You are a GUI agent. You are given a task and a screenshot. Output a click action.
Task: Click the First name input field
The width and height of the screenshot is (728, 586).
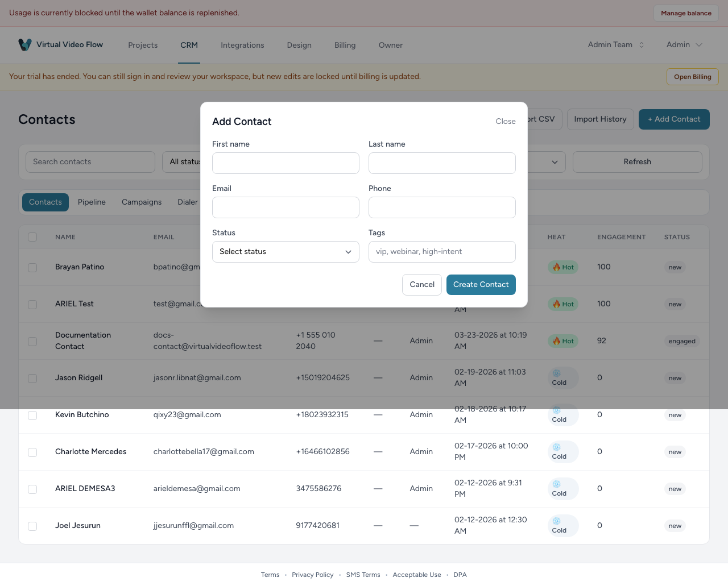coord(286,163)
